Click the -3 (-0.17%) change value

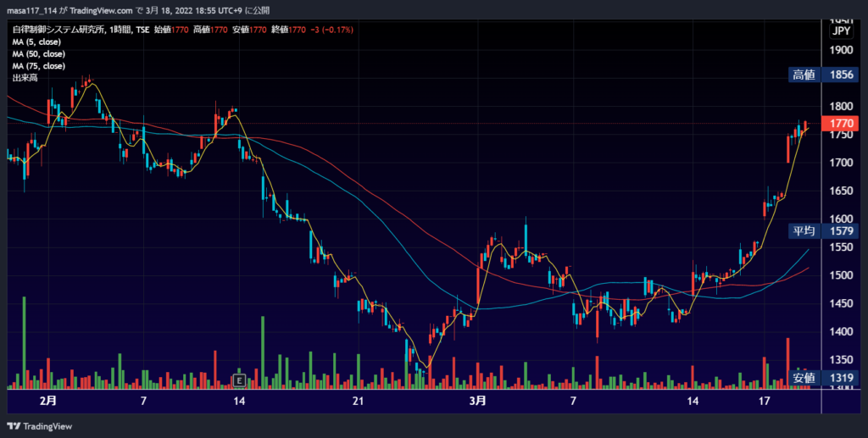(x=331, y=30)
